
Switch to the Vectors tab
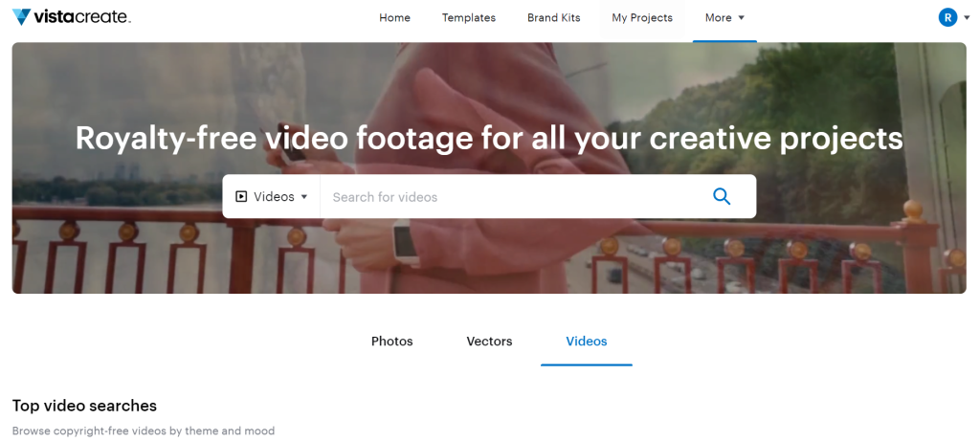tap(489, 342)
